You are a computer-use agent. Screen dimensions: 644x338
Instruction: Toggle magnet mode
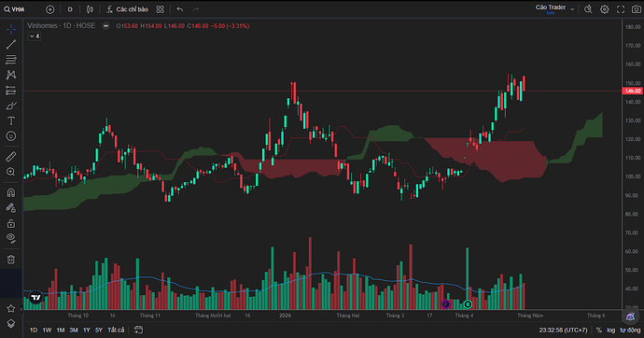[11, 192]
